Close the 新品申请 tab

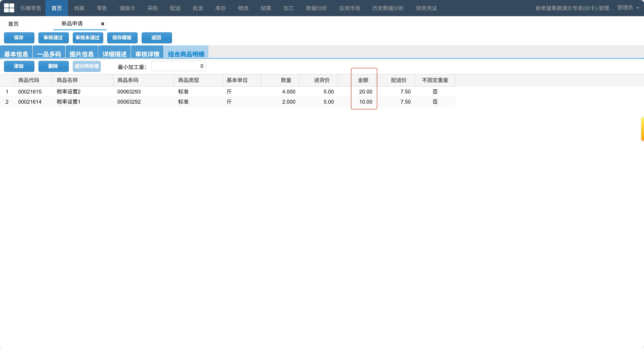103,24
